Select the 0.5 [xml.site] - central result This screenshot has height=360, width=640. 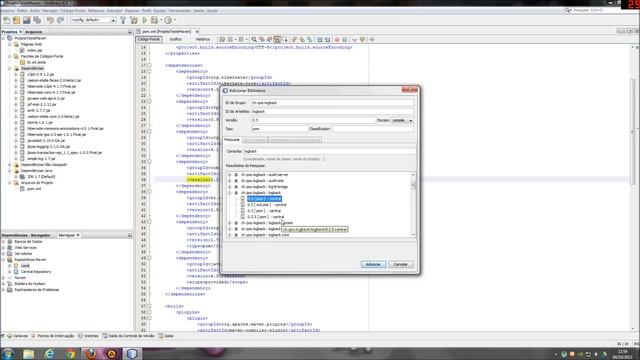tap(267, 205)
